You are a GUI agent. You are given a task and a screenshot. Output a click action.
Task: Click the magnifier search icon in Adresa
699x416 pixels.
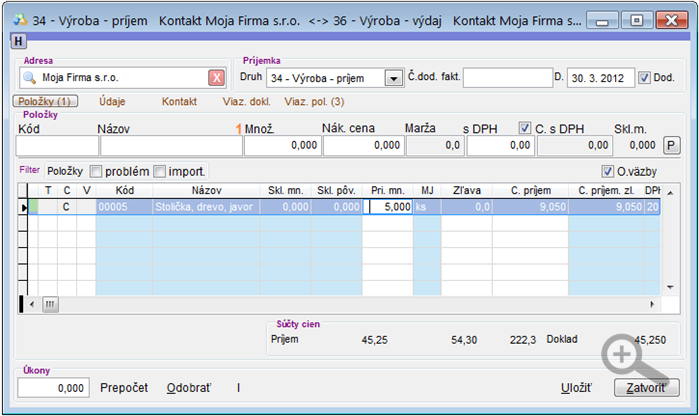[29, 78]
